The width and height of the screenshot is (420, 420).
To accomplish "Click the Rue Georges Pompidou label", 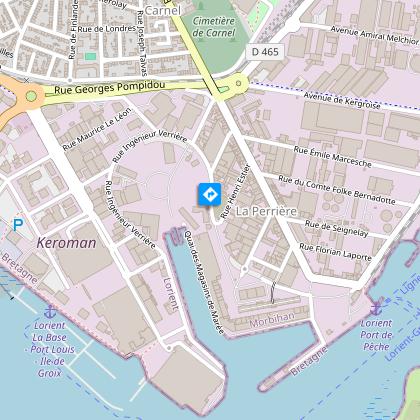I will pos(110,88).
